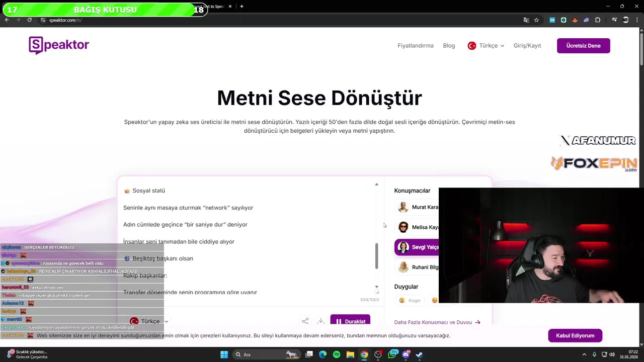The image size is (644, 362).
Task: Open the MetaMask fox extension
Action: (x=575, y=20)
